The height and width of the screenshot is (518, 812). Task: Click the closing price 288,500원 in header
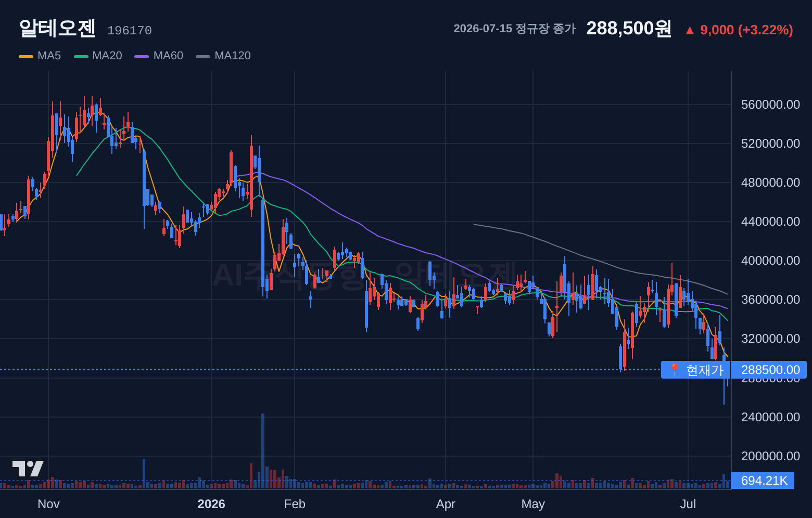629,29
